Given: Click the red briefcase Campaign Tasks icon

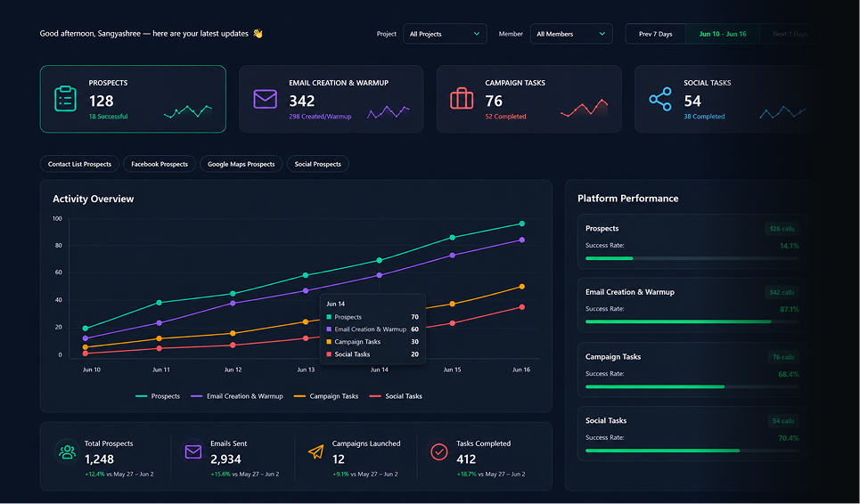Looking at the screenshot, I should [x=462, y=99].
